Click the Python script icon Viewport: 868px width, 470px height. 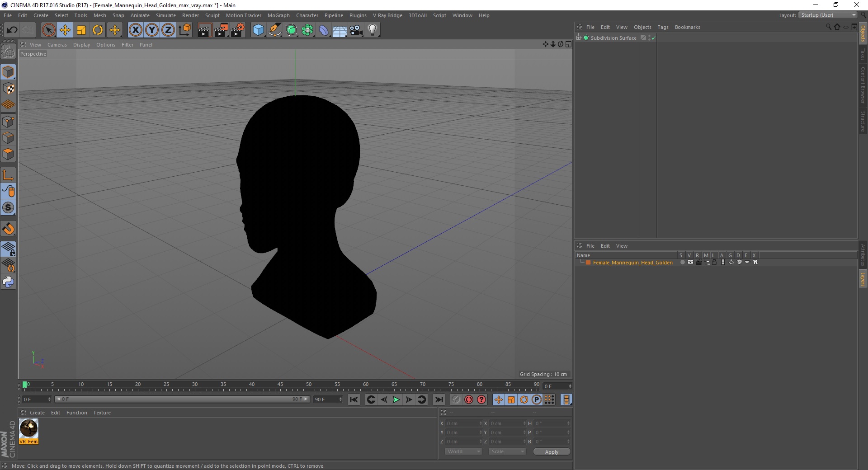8,282
